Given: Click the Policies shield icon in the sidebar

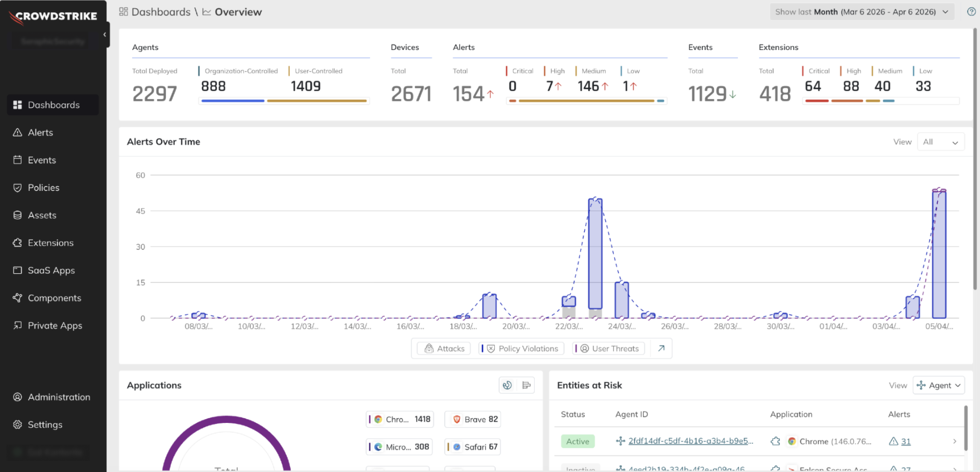Looking at the screenshot, I should coord(18,187).
